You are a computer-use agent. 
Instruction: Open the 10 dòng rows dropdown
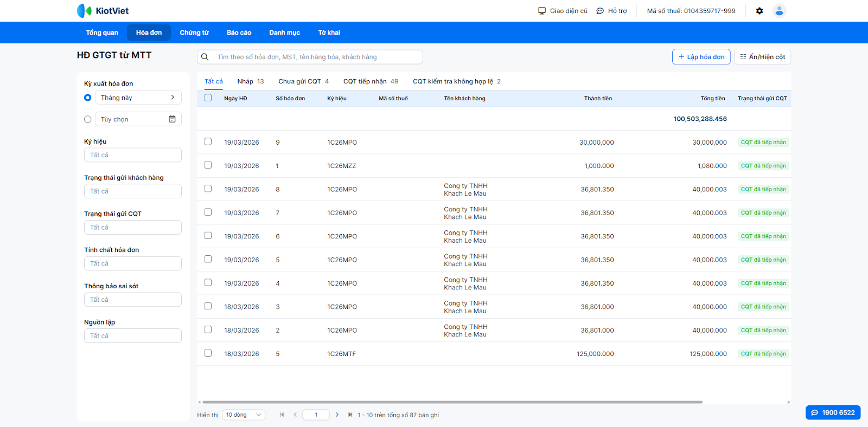coord(244,415)
